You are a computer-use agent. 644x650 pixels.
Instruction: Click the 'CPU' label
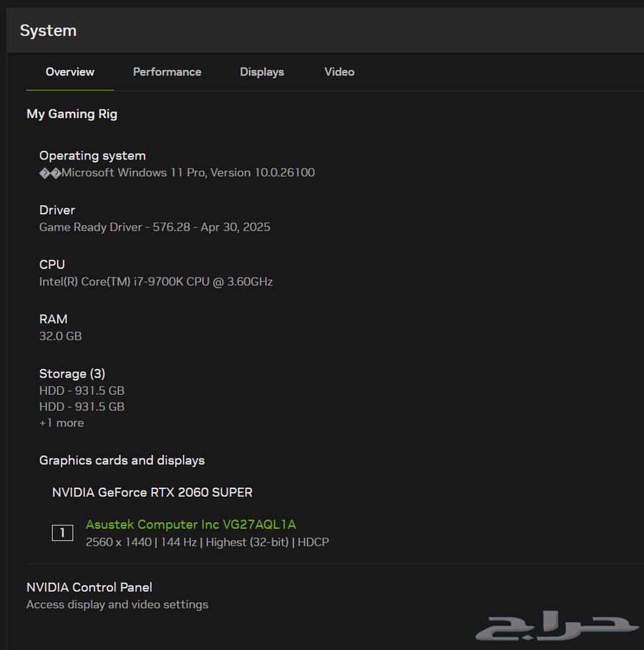[52, 265]
